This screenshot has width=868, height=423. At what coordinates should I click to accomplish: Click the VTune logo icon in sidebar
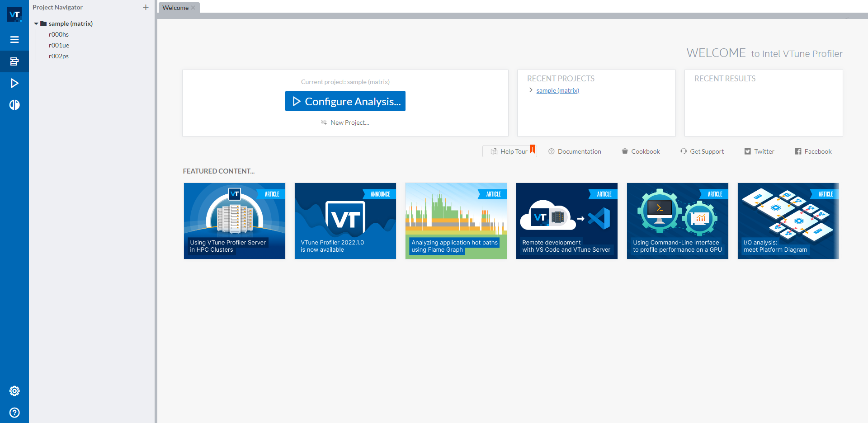[14, 14]
